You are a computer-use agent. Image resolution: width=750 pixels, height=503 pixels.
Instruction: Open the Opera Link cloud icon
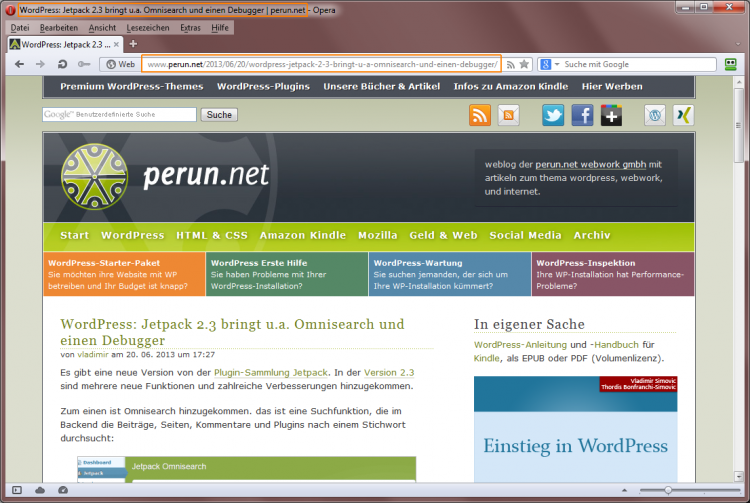40,490
